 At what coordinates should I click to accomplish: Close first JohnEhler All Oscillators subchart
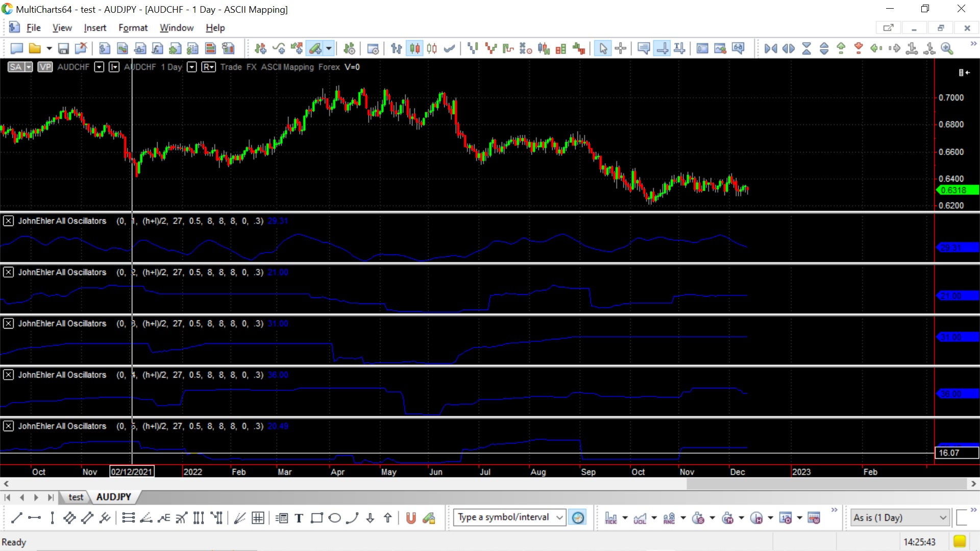tap(9, 221)
